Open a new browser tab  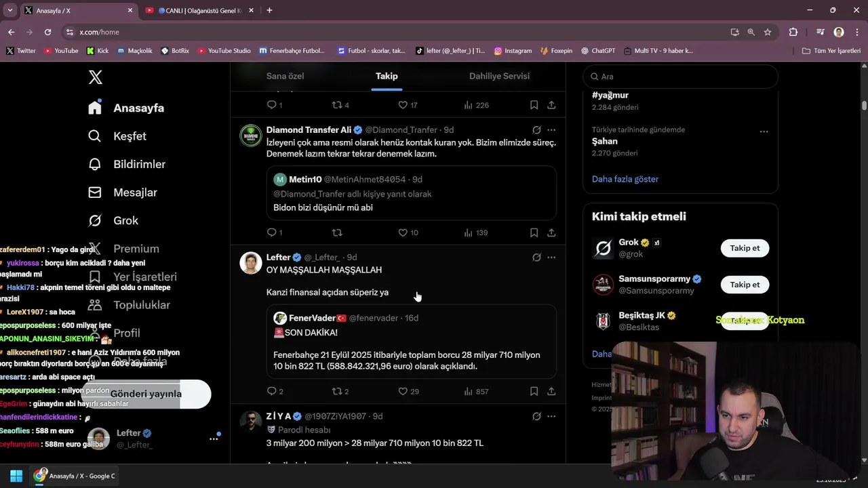click(269, 10)
